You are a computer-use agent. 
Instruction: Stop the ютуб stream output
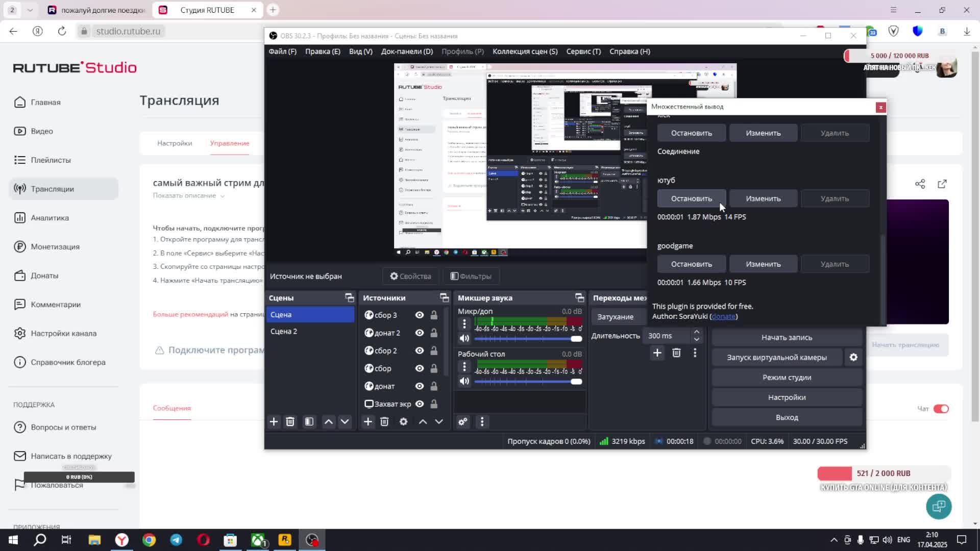coord(691,198)
